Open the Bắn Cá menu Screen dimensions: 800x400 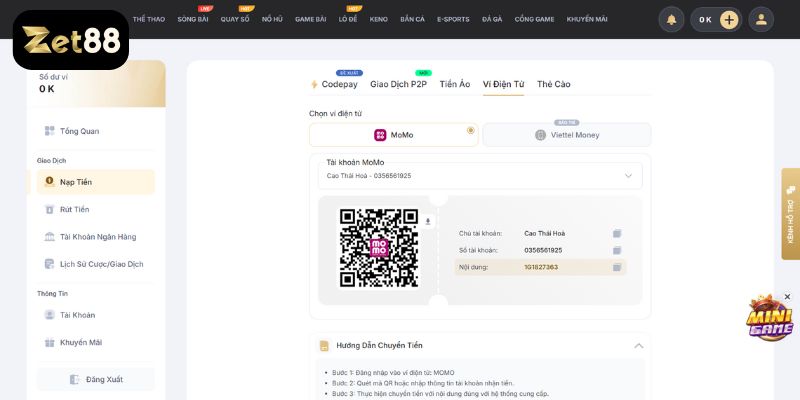coord(412,19)
